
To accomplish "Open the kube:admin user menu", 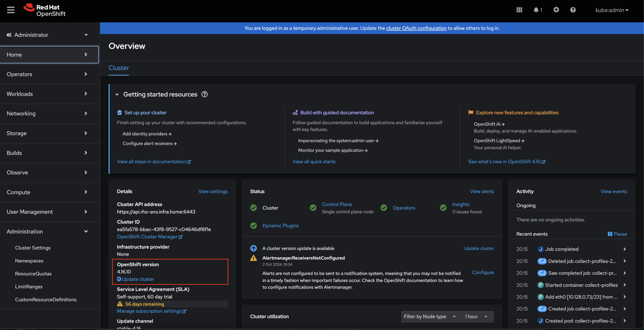I will tap(612, 10).
